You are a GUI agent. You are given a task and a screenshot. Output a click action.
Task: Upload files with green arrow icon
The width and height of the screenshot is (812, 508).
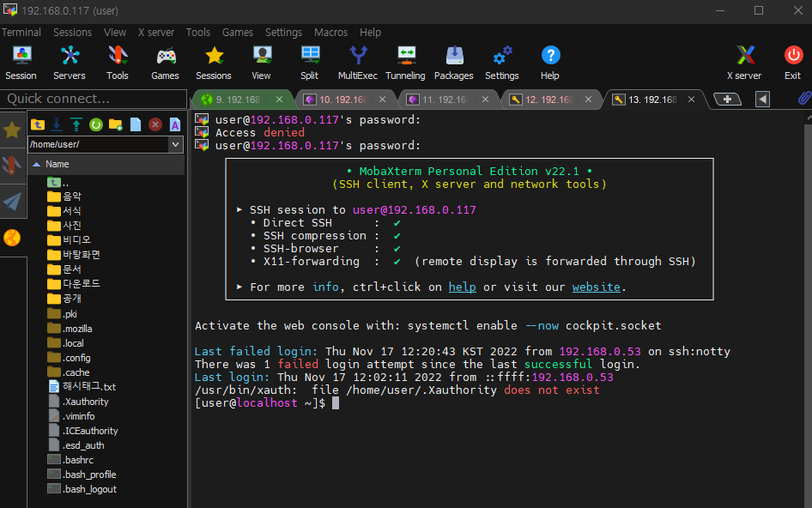coord(76,124)
